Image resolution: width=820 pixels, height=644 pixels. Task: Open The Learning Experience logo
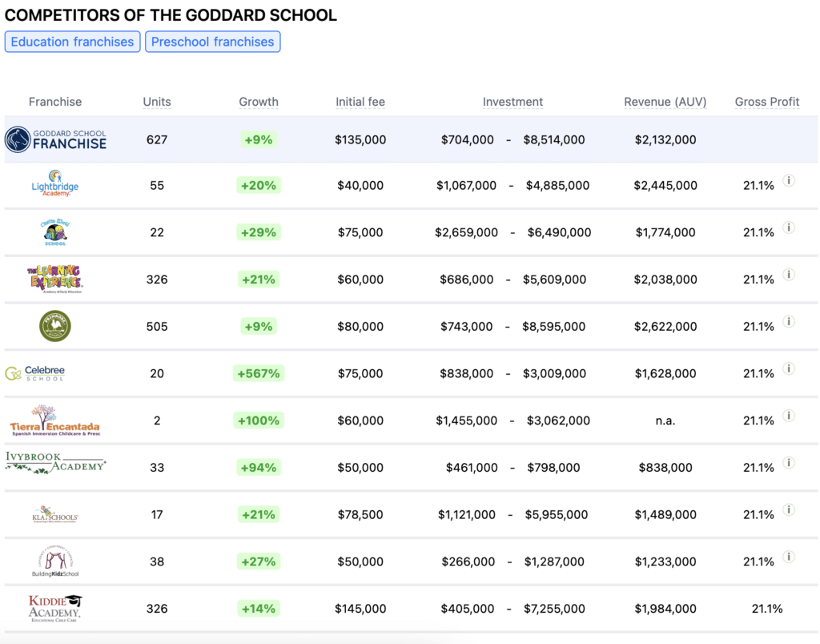[x=55, y=279]
